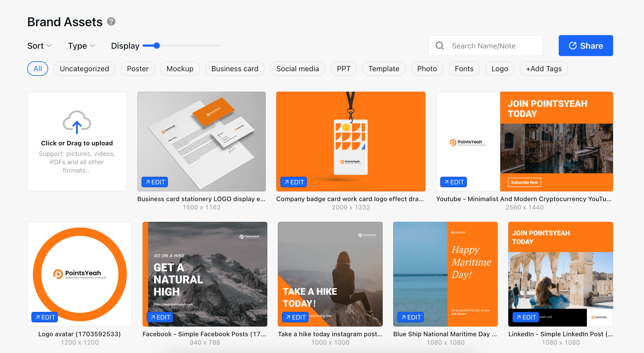Open the Take A Hike Today thumbnail

coord(330,274)
